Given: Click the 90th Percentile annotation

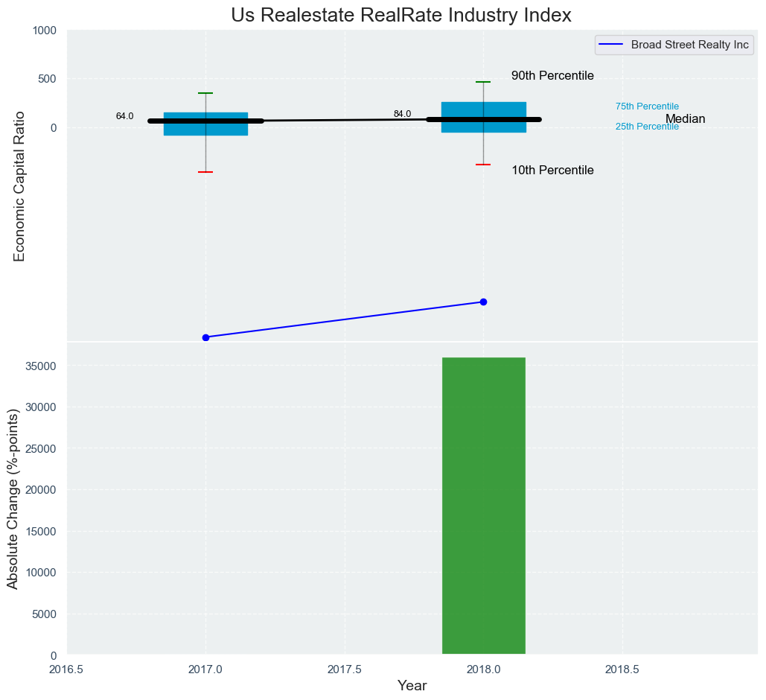Looking at the screenshot, I should click(x=552, y=76).
